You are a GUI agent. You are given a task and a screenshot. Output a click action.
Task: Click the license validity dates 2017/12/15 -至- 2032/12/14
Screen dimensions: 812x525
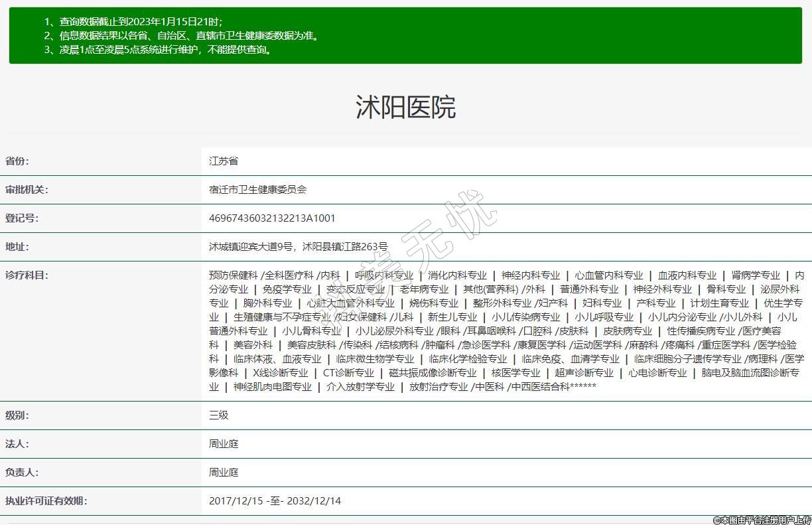[275, 501]
